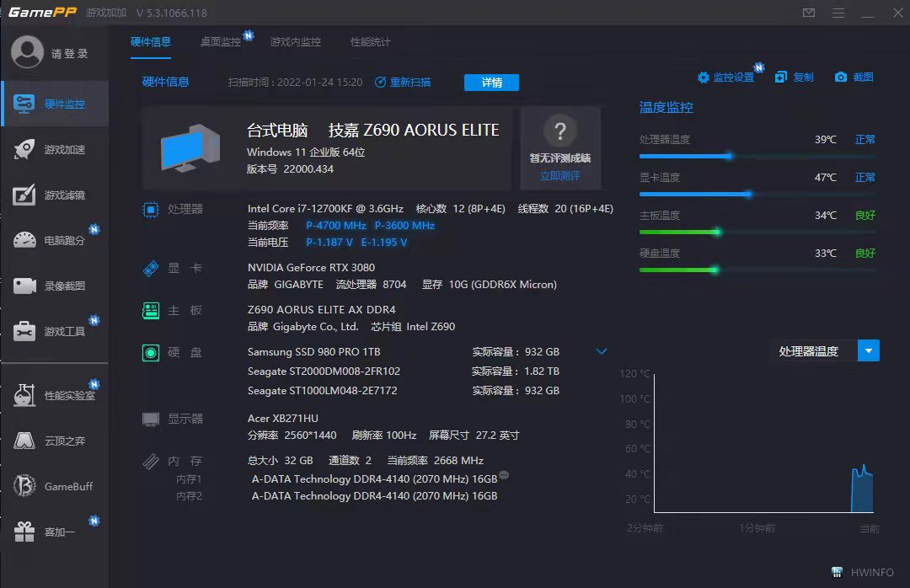Image resolution: width=910 pixels, height=588 pixels.
Task: Click the P-1.187 V voltage value
Action: (x=329, y=242)
